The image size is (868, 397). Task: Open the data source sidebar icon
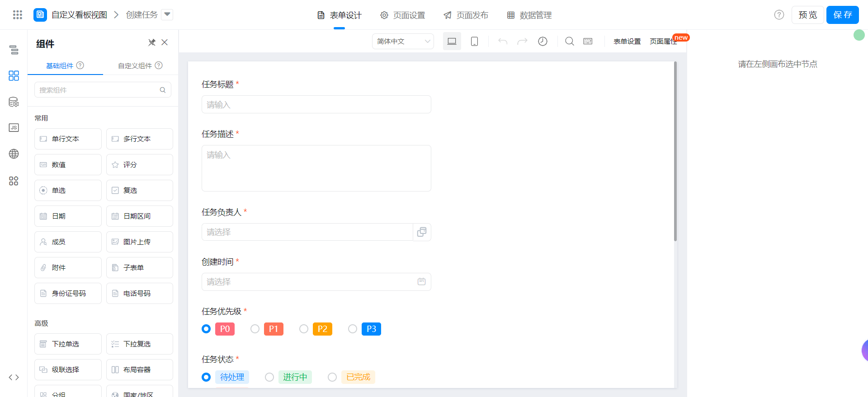click(14, 102)
